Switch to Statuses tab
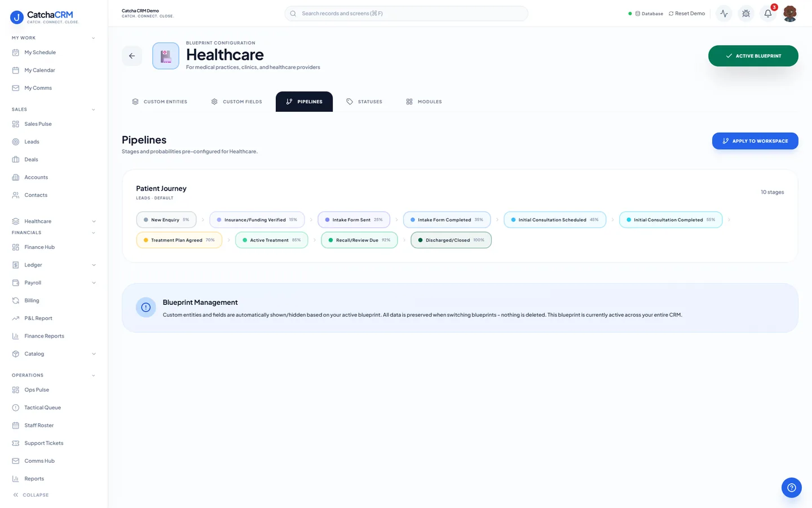This screenshot has height=508, width=812. click(364, 102)
